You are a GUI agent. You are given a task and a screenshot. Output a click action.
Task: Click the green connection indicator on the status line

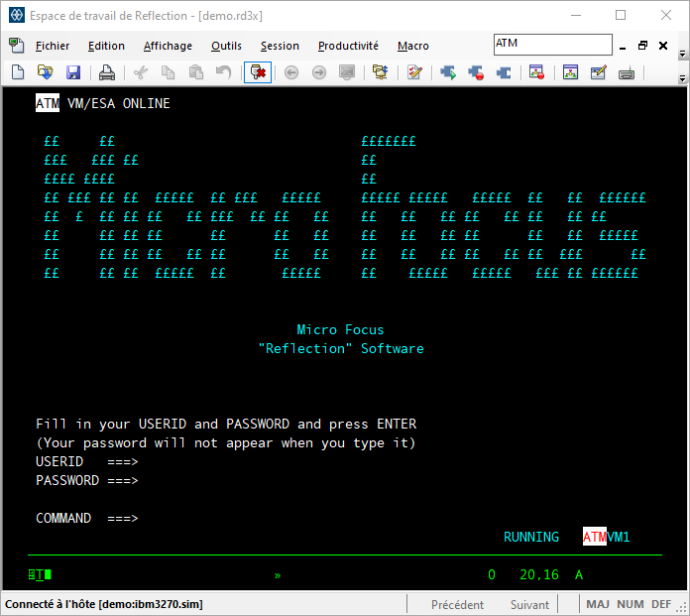point(40,574)
